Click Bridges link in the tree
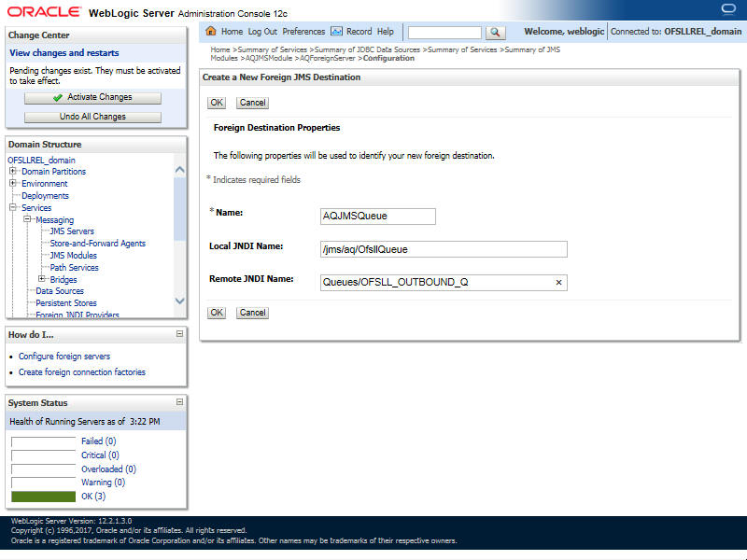This screenshot has width=747, height=560. coord(63,279)
